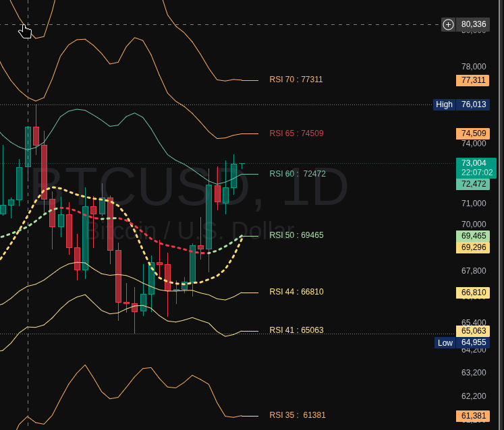Click the countdown timer 22:07:02
504x430 pixels.
[x=477, y=173]
